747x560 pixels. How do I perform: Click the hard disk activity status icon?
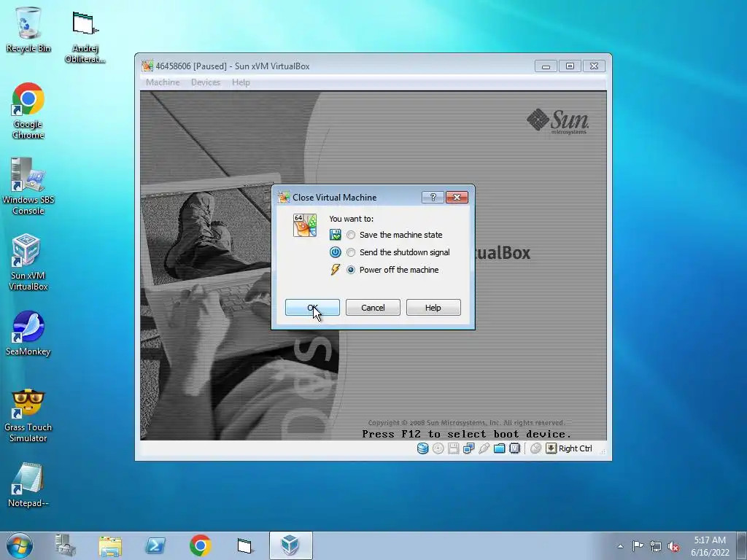422,448
